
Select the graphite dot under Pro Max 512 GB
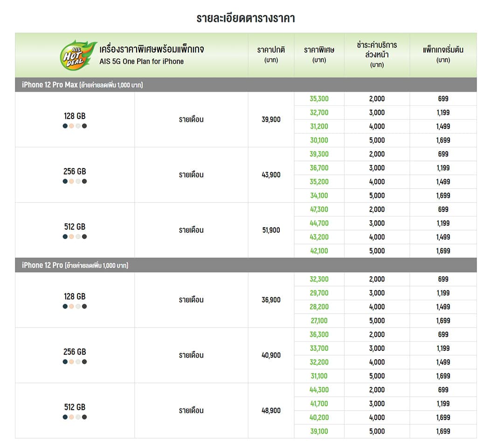click(x=84, y=237)
